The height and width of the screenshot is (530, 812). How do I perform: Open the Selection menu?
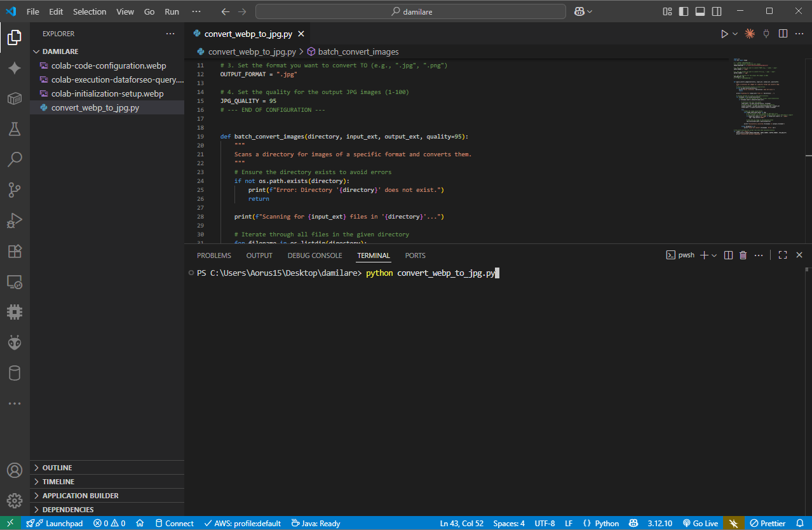click(x=90, y=11)
